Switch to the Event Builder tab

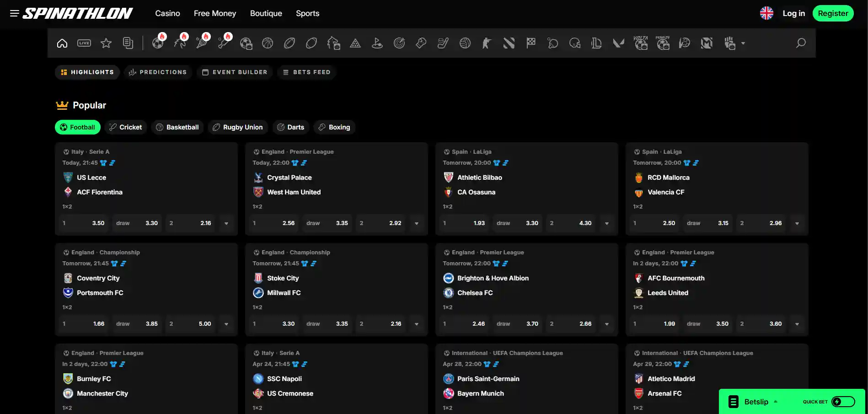coord(235,72)
